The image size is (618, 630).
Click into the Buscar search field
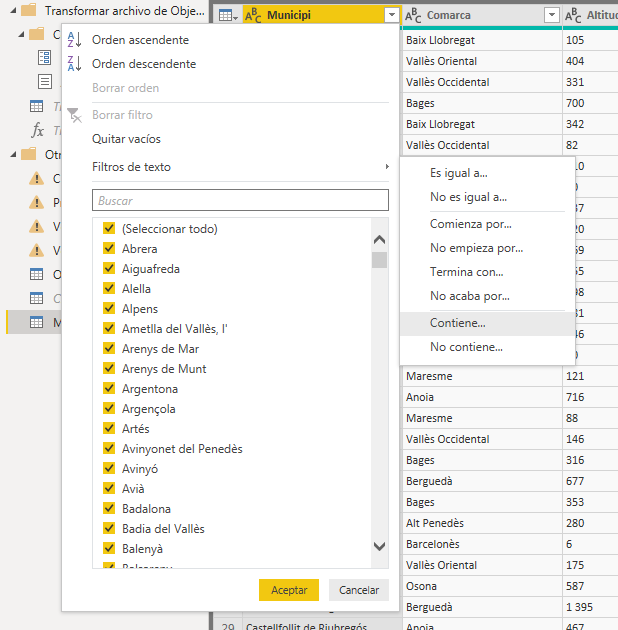pos(240,201)
